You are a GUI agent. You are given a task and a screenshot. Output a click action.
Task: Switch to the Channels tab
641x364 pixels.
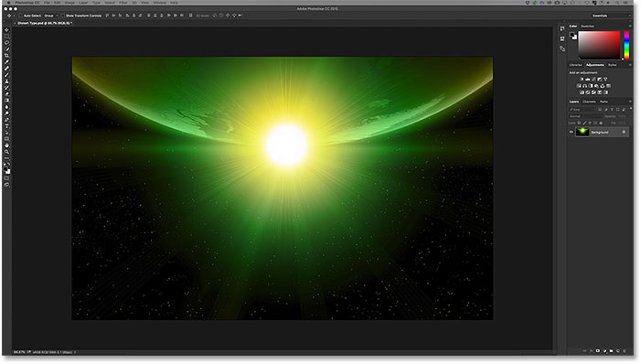coord(589,102)
